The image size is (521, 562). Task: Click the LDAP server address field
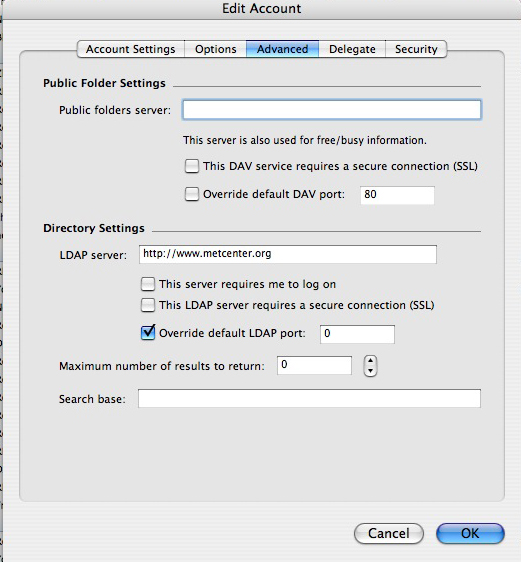pos(288,254)
